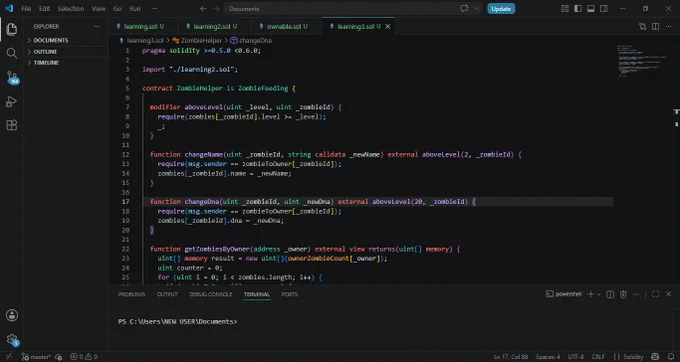Switch to the ownable.sol tab
Image resolution: width=680 pixels, height=362 pixels.
[287, 26]
